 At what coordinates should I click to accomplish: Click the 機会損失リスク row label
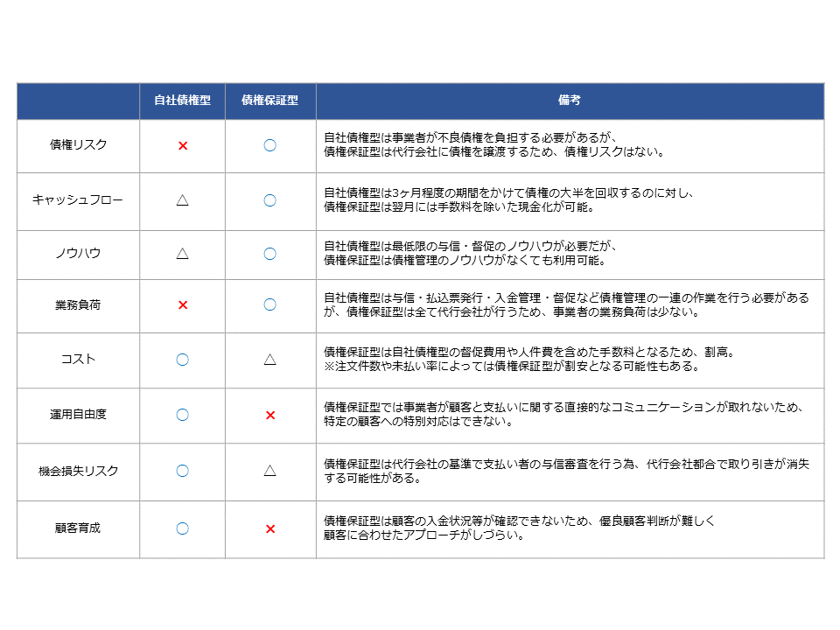[x=77, y=471]
